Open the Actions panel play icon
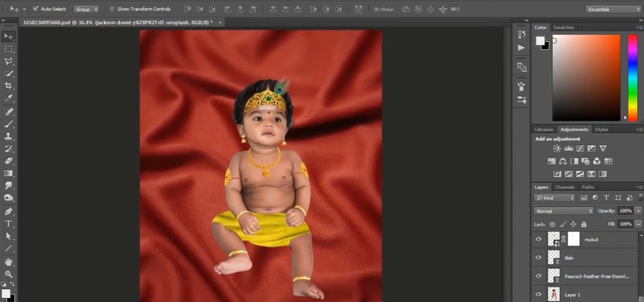The width and height of the screenshot is (644, 302). [522, 48]
